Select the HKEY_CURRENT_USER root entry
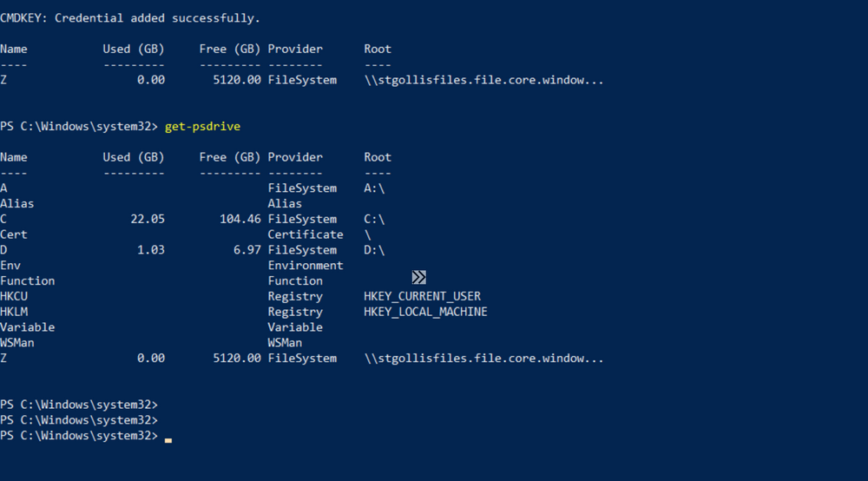 tap(422, 297)
